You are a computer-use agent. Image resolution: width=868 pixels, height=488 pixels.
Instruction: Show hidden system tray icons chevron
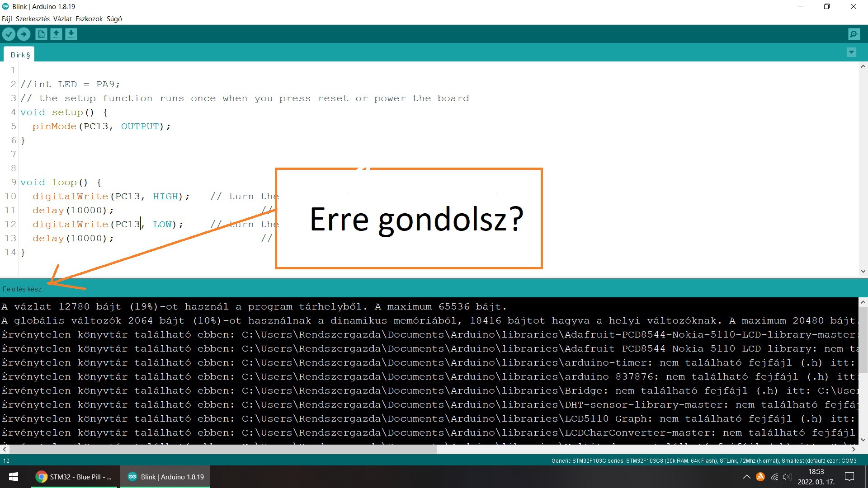click(747, 477)
